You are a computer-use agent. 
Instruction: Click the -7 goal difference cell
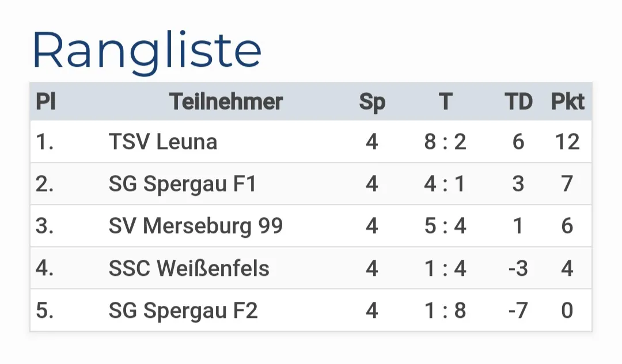pos(518,310)
